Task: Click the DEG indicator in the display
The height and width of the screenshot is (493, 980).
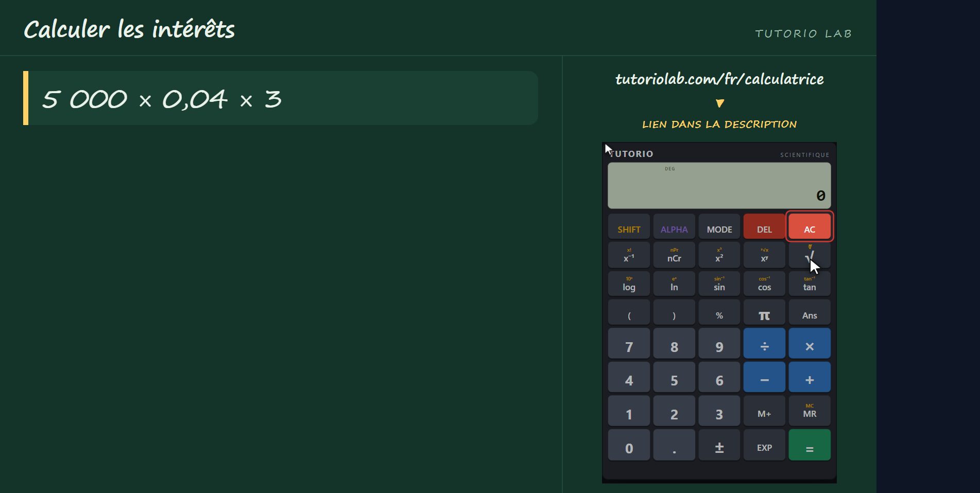Action: pos(670,169)
